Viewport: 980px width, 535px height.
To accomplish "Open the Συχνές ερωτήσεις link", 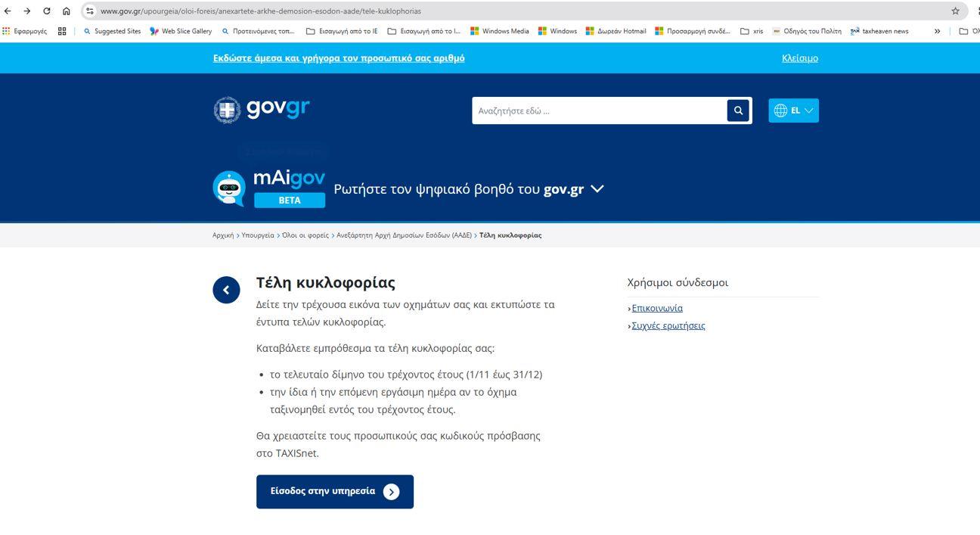I will (x=668, y=325).
